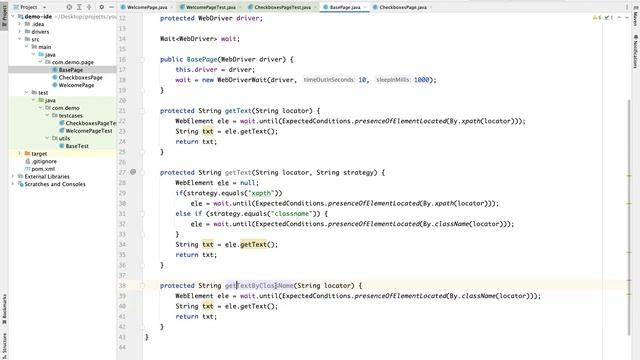Select the .gitignore file
The width and height of the screenshot is (640, 360).
44,161
